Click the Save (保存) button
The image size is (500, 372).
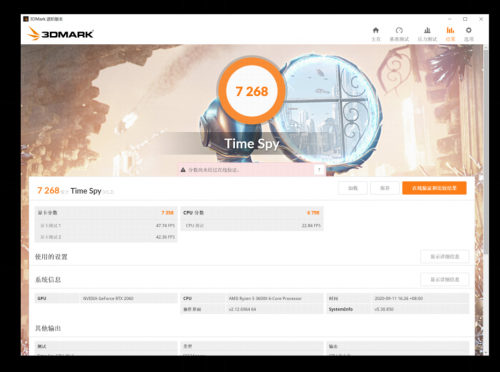tap(385, 188)
